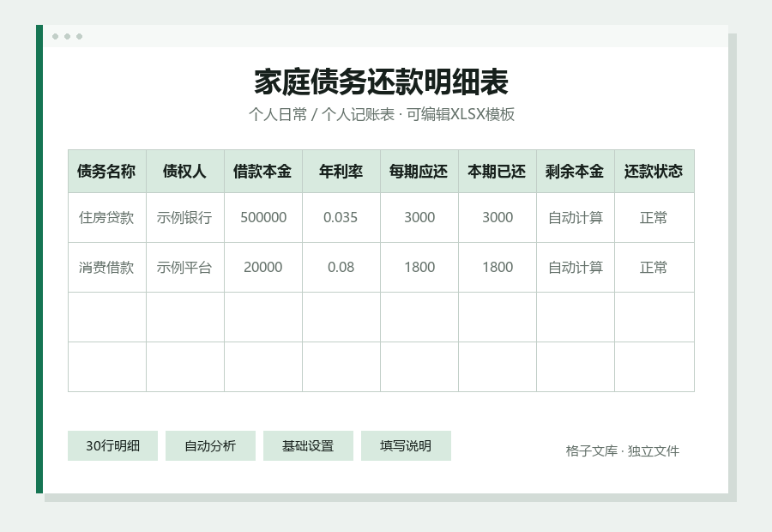Select the 每期应还 cell showing 3000
The image size is (772, 532).
click(x=419, y=217)
